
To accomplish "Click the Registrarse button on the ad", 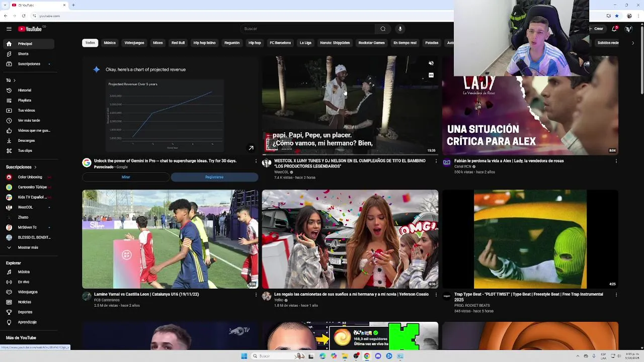I will (214, 177).
